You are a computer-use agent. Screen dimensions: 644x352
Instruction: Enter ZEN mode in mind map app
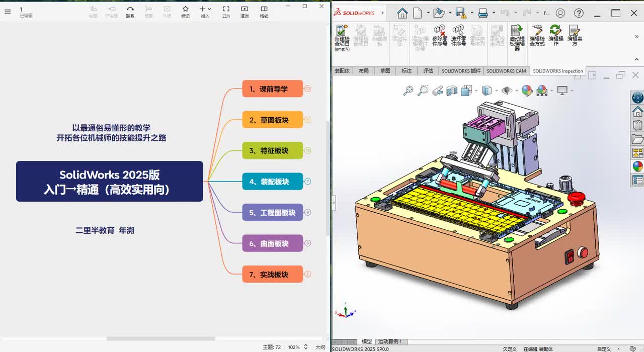pyautogui.click(x=226, y=12)
